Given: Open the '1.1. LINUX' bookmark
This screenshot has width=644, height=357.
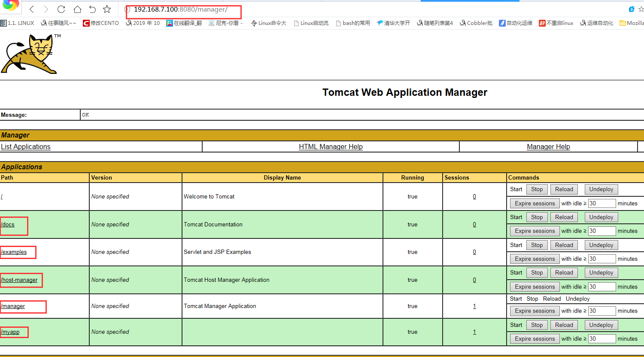Looking at the screenshot, I should coord(17,23).
